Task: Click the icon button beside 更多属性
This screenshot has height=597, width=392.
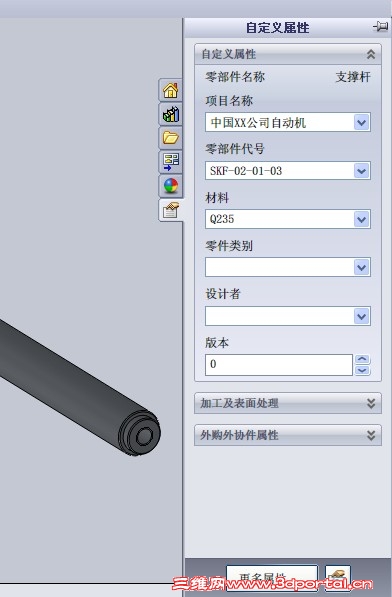Action: (338, 577)
